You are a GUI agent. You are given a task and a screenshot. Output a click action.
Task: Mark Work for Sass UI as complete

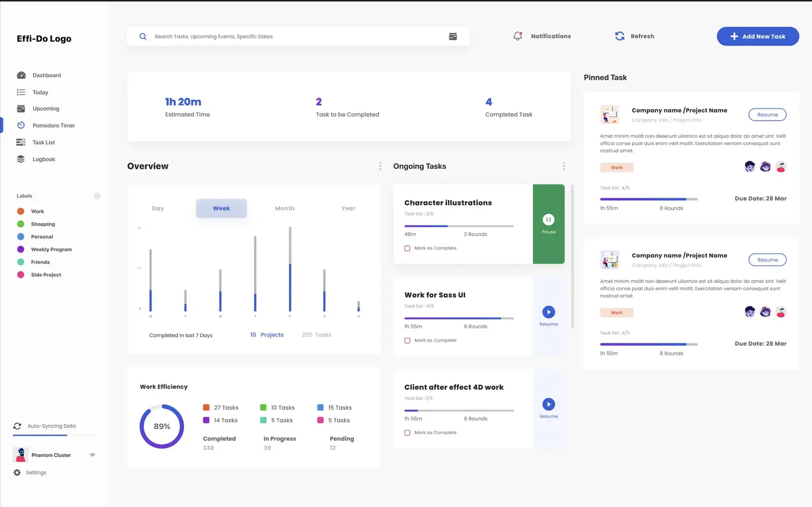[x=407, y=341]
